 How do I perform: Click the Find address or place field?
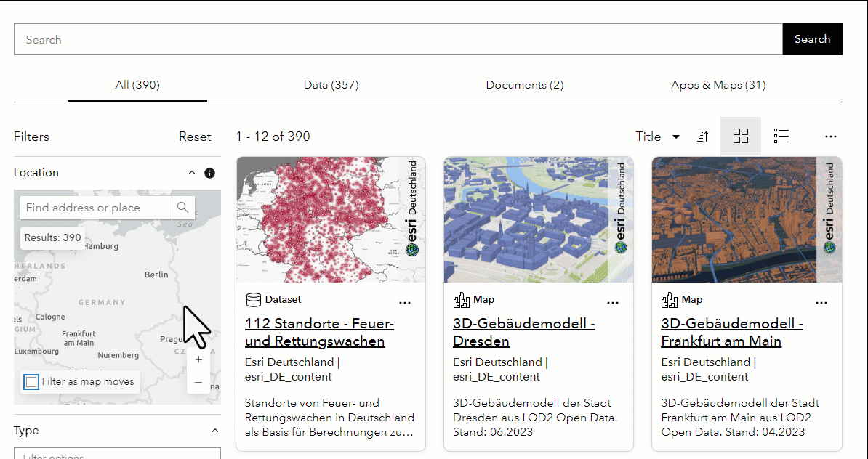coord(96,208)
